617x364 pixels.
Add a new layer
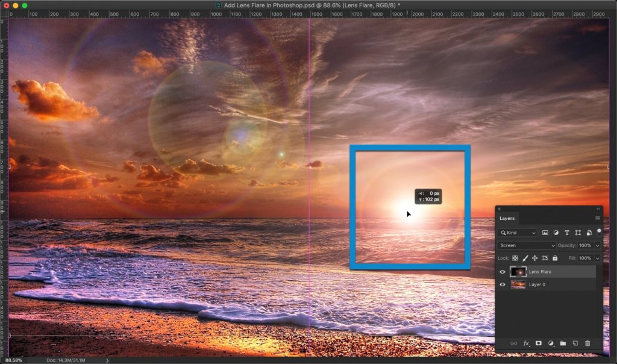[x=575, y=342]
